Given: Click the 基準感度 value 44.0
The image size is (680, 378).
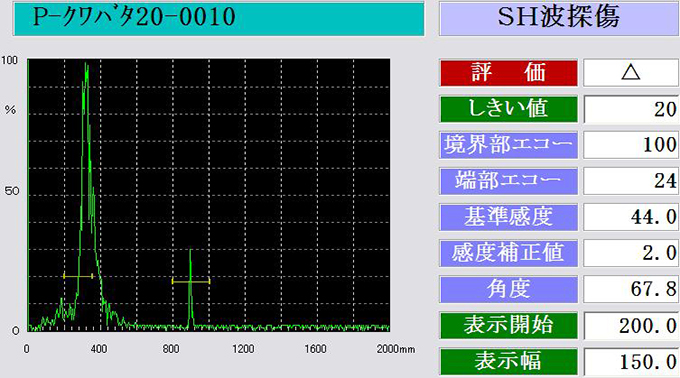Looking at the screenshot, I should (631, 217).
